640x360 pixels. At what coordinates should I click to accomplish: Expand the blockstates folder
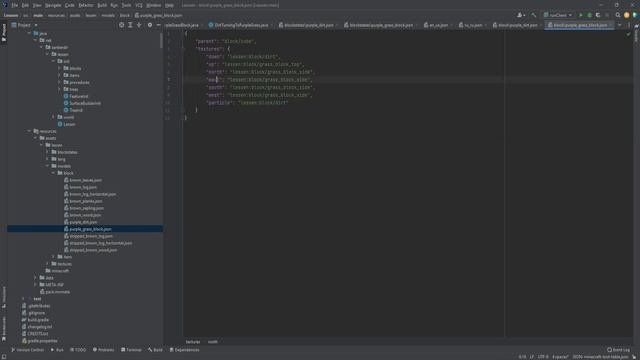[47, 152]
